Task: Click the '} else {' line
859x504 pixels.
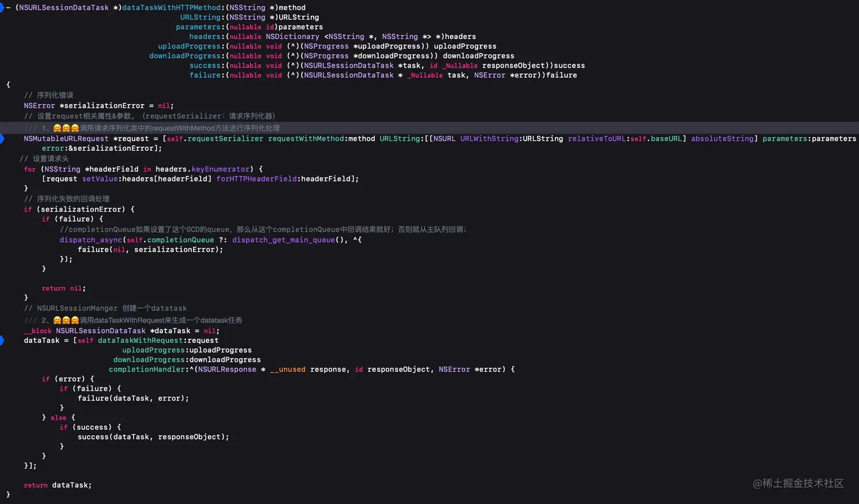Action: pyautogui.click(x=59, y=418)
